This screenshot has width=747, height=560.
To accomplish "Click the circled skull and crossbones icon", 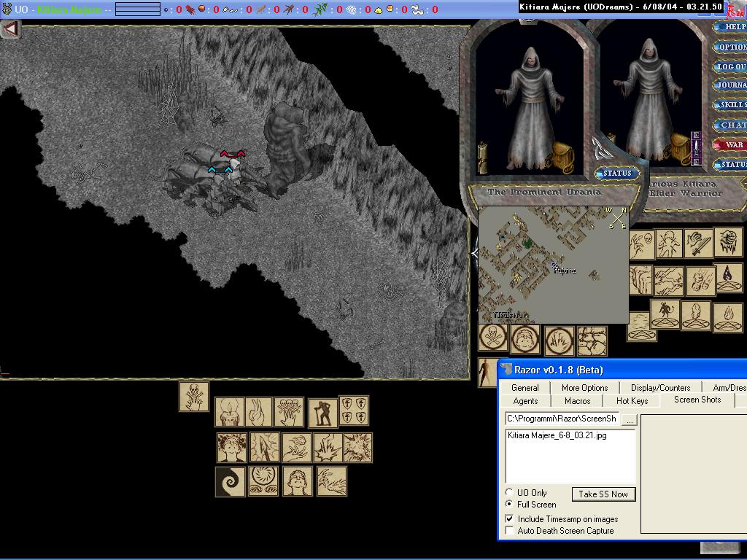I will click(x=493, y=338).
